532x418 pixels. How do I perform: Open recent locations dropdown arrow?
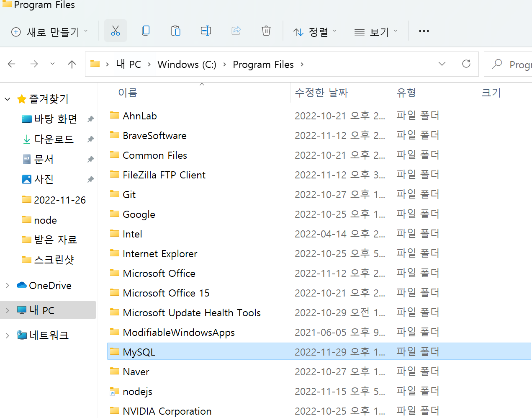tap(52, 64)
